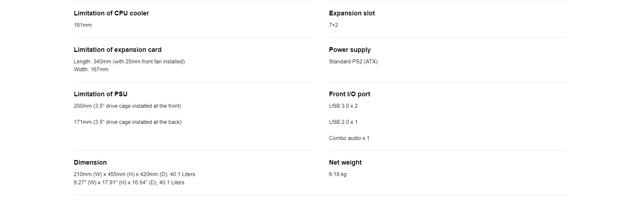Click the "USB 2.0 x 1" text
The image size is (644, 214).
[x=343, y=122]
